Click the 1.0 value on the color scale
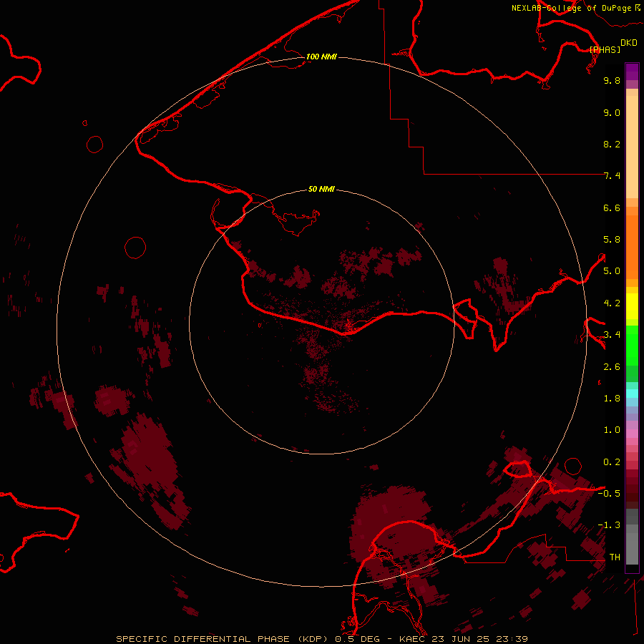This screenshot has height=644, width=644. (x=612, y=430)
